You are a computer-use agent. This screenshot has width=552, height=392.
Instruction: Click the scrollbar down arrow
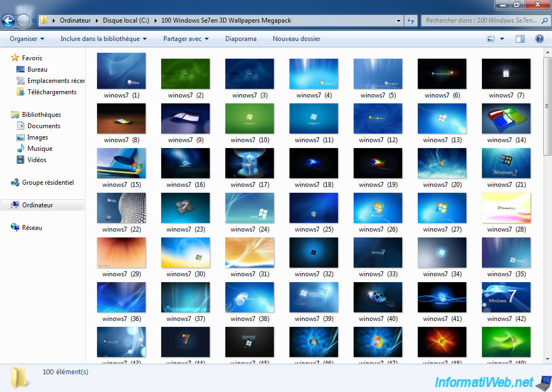[547, 359]
